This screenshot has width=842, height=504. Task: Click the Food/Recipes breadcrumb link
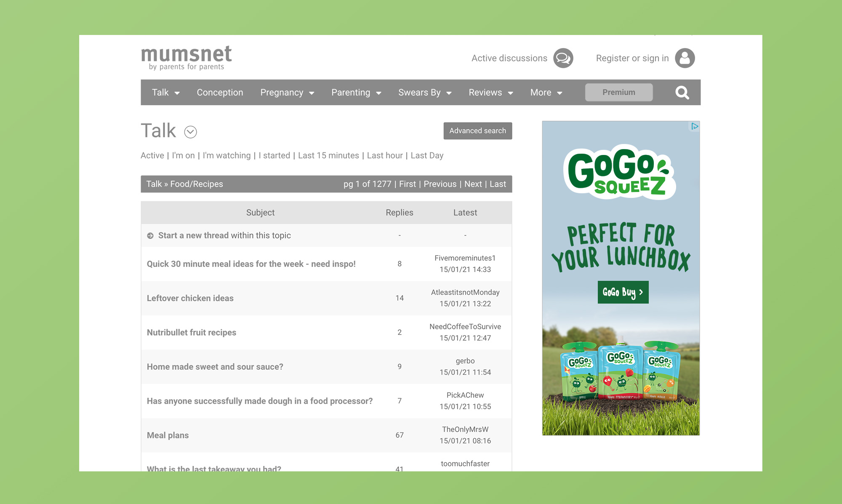click(197, 184)
